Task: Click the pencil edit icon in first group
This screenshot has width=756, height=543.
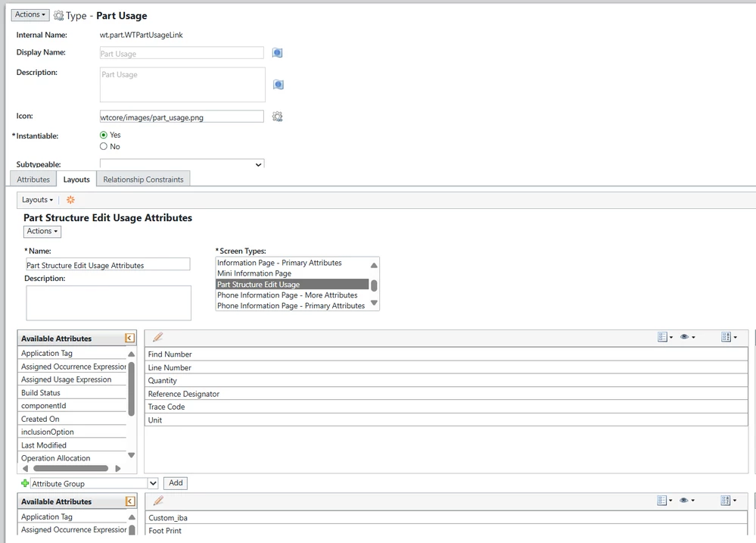Action: coord(157,337)
